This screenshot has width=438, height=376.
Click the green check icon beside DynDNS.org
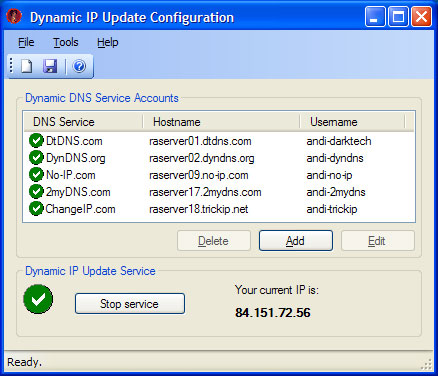tap(36, 158)
